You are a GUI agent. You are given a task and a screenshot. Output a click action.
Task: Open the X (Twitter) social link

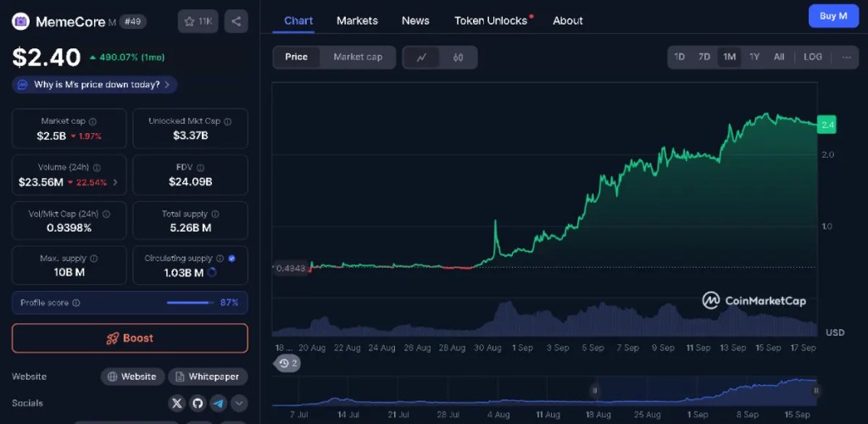pyautogui.click(x=176, y=403)
